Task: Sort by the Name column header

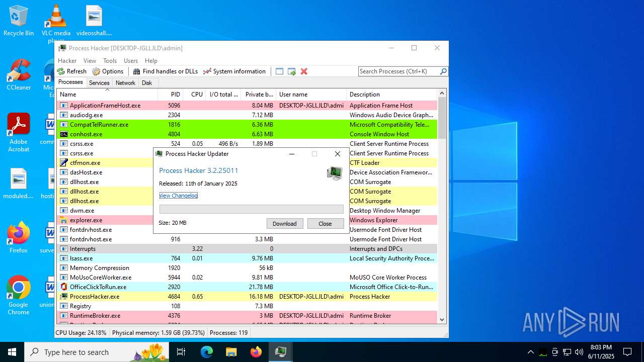Action: click(x=107, y=95)
